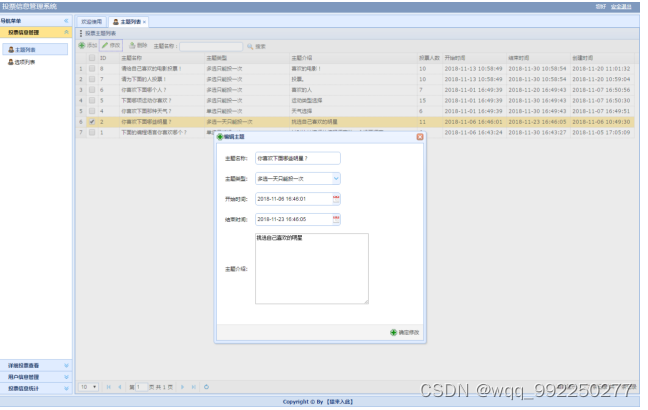This screenshot has height=410, width=648.
Task: Click the 开始时间 column header
Action: point(474,58)
